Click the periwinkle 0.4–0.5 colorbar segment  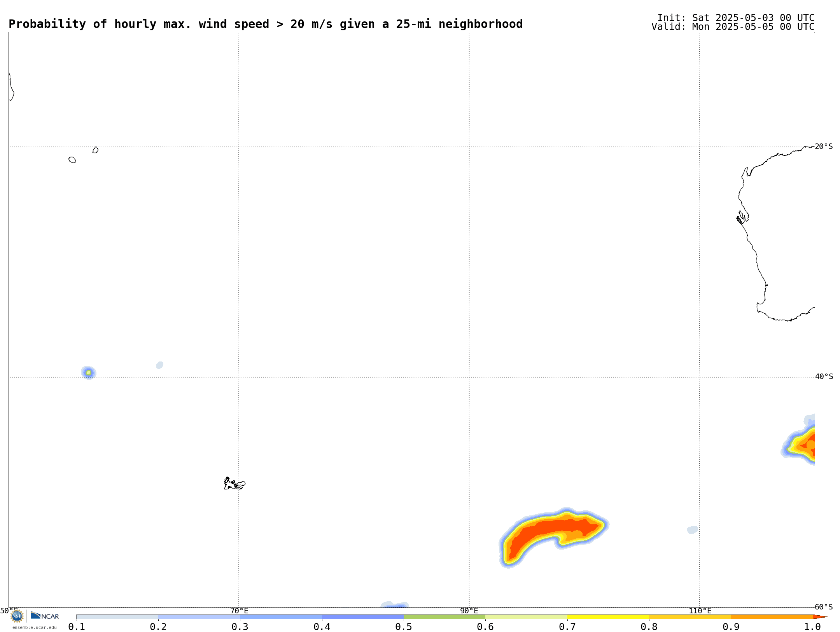(363, 617)
